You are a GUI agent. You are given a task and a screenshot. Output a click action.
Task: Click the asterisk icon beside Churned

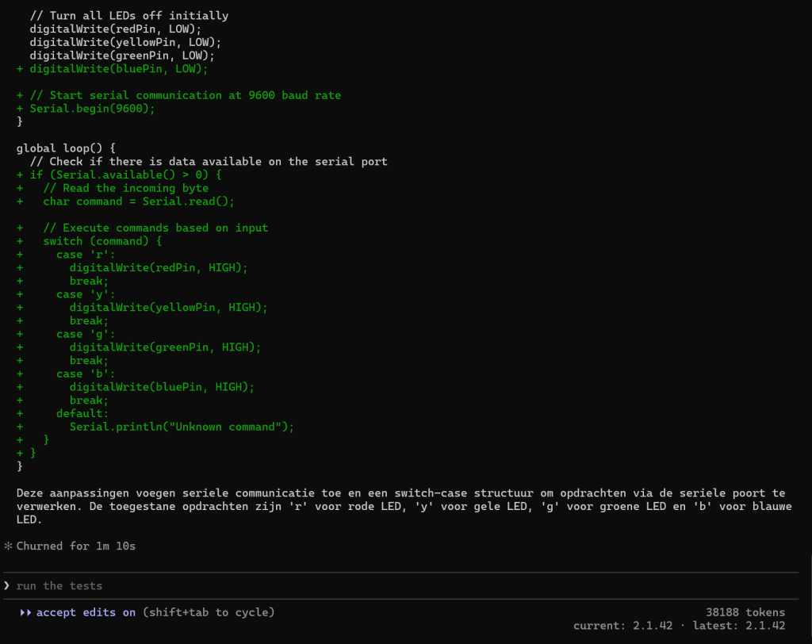coord(8,546)
